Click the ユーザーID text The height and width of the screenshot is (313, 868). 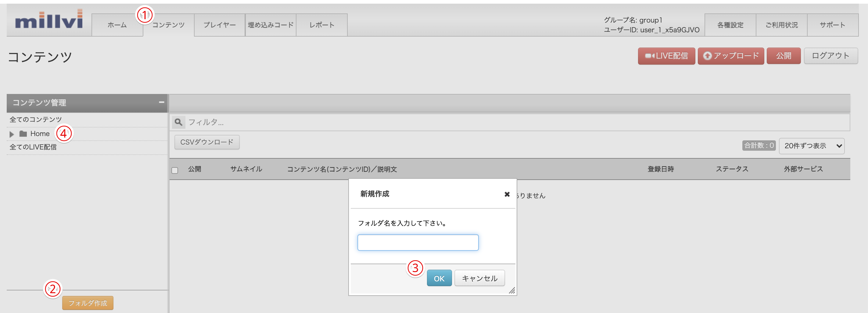(652, 30)
